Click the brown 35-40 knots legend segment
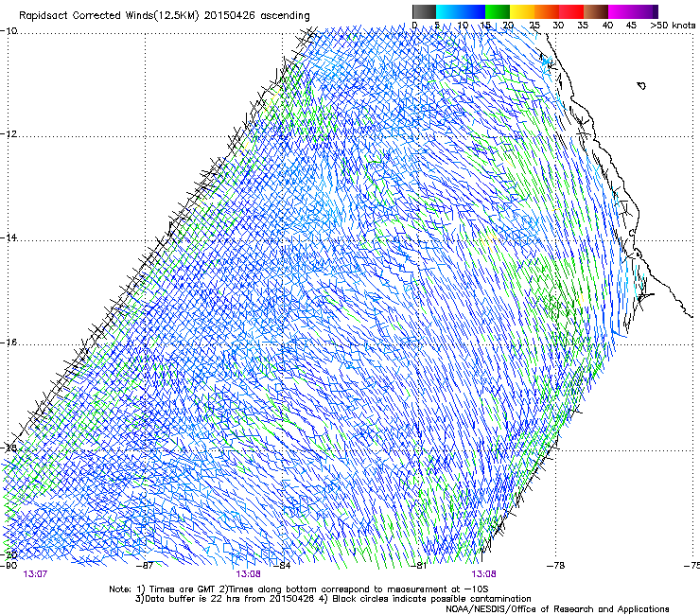 596,11
